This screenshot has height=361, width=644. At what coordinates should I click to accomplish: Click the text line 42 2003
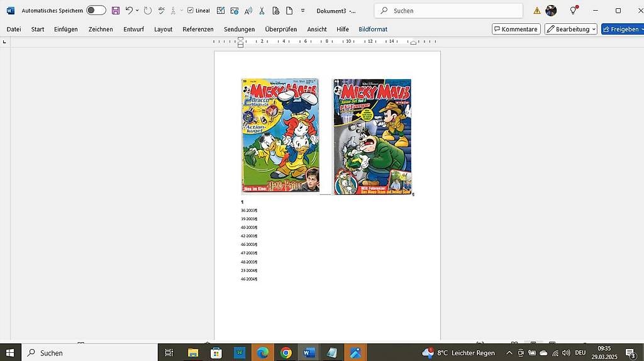pos(248,236)
